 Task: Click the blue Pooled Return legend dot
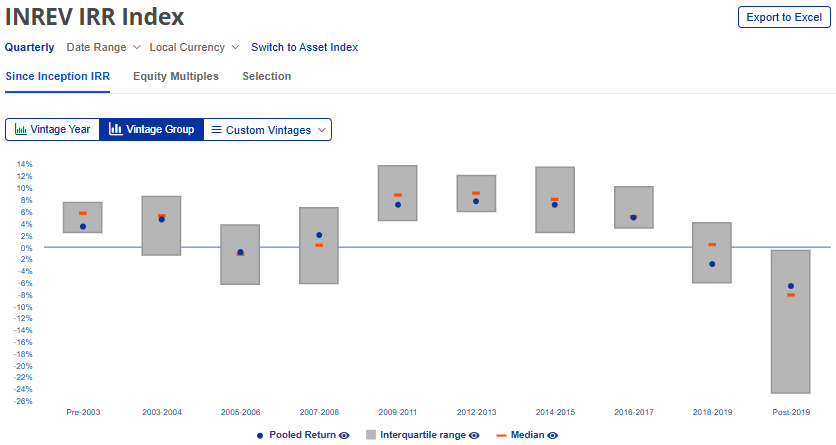click(x=260, y=435)
